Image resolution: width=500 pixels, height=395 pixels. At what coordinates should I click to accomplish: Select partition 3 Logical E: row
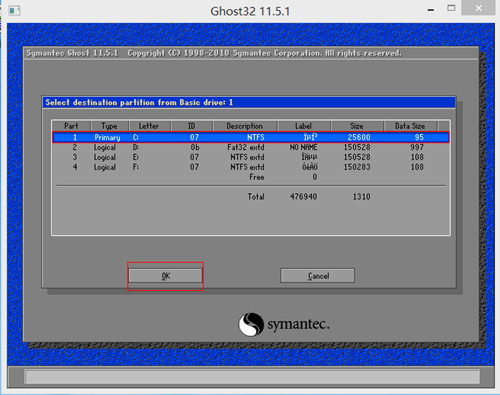pos(251,157)
